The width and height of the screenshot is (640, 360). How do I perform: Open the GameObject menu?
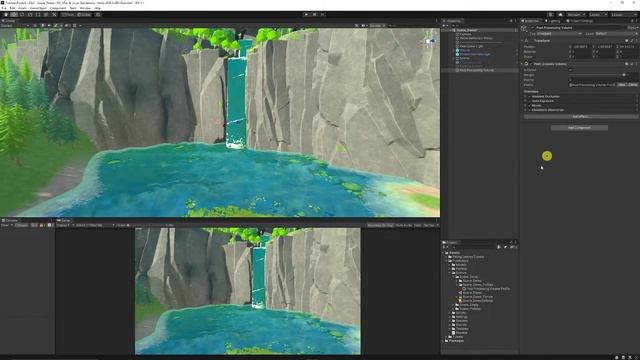click(x=38, y=8)
